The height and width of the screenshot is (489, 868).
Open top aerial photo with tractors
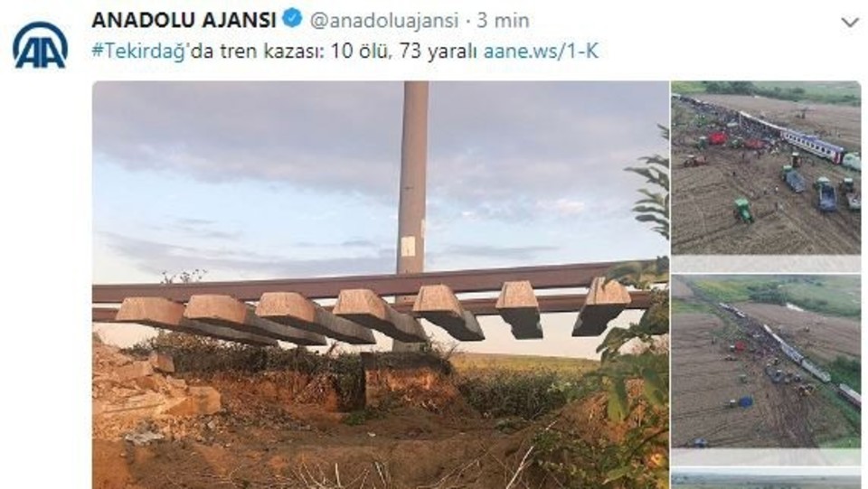(x=766, y=168)
